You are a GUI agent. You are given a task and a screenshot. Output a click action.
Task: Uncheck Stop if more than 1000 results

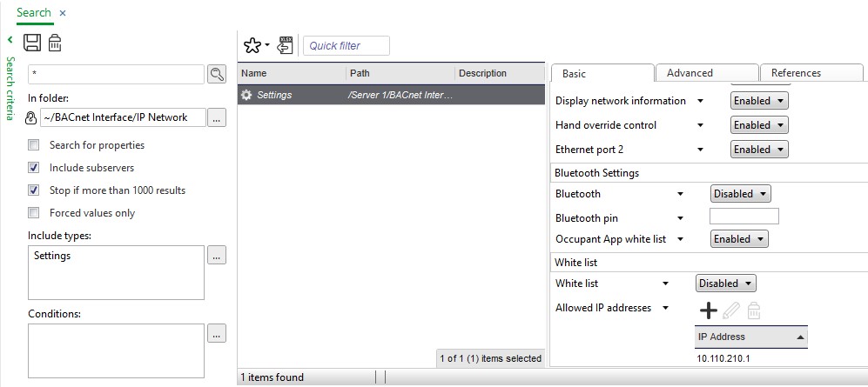(x=34, y=190)
